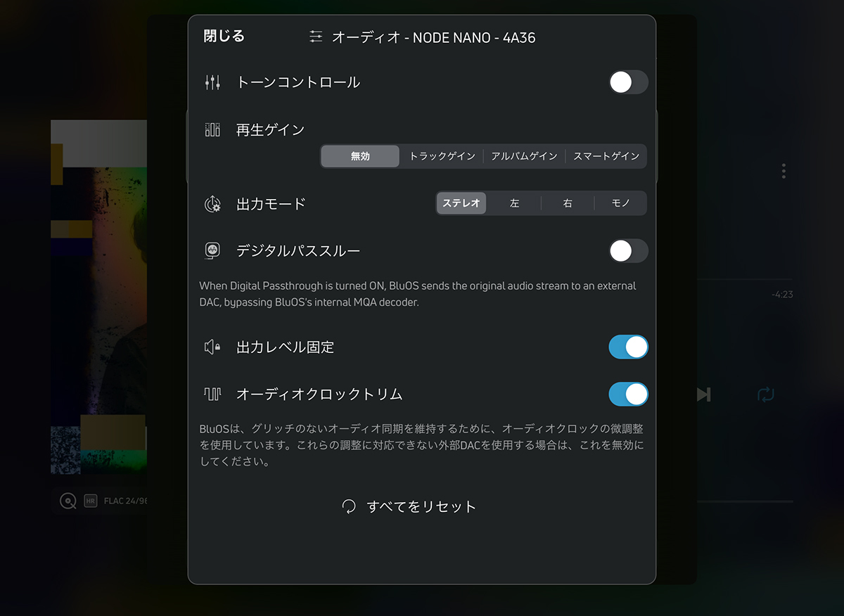844x616 pixels.
Task: Click the 再生ゲイン level icon
Action: pos(212,129)
